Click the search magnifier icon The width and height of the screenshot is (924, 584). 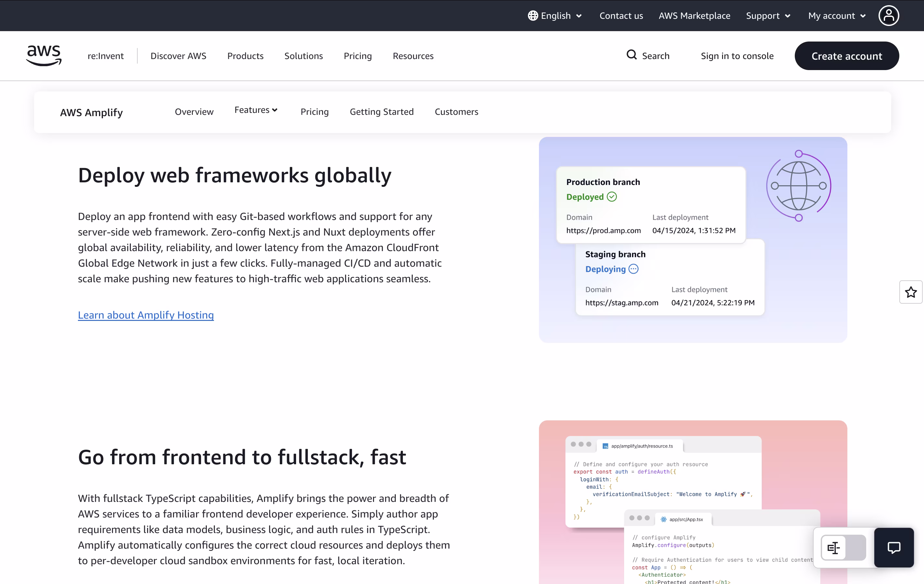point(631,55)
